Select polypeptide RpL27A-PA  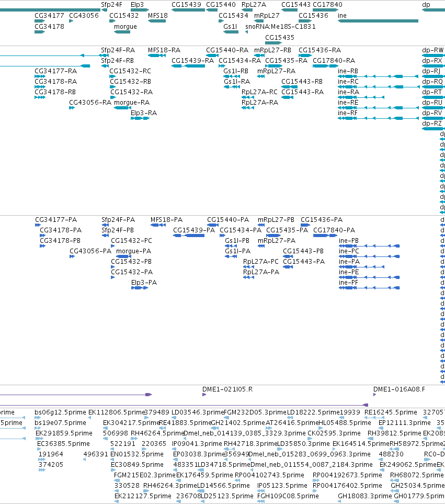point(261,272)
